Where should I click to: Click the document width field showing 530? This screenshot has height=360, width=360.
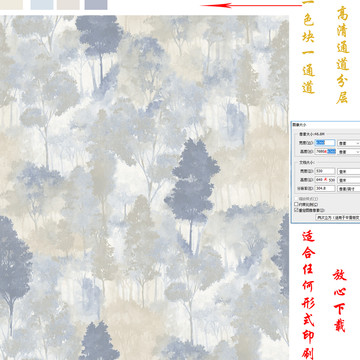point(325,171)
